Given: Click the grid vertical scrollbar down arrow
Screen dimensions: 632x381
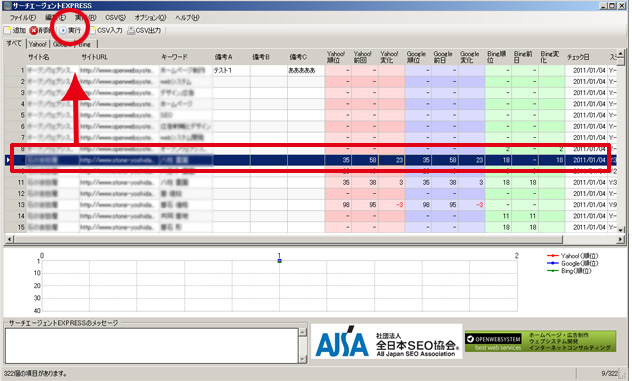Looking at the screenshot, I should pos(621,229).
